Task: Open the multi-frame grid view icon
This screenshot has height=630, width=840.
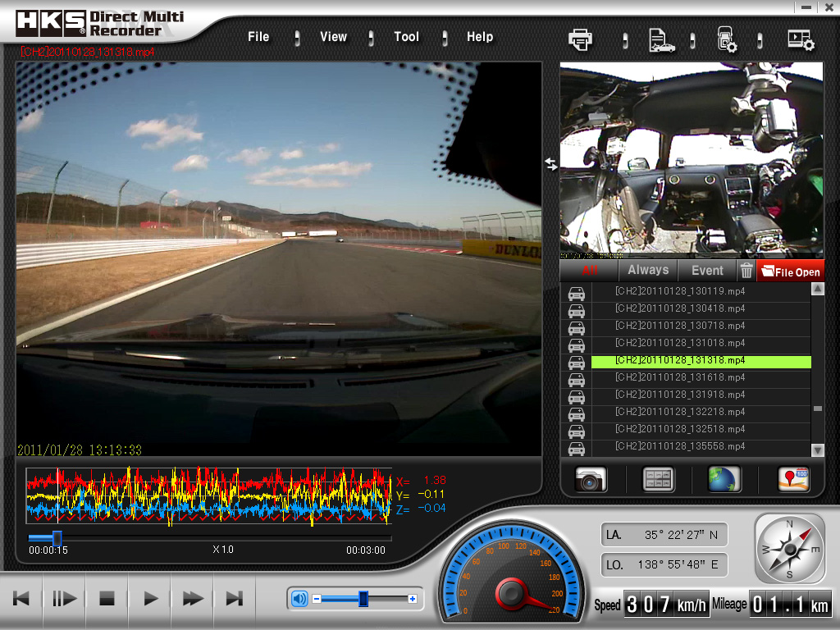Action: pyautogui.click(x=658, y=479)
